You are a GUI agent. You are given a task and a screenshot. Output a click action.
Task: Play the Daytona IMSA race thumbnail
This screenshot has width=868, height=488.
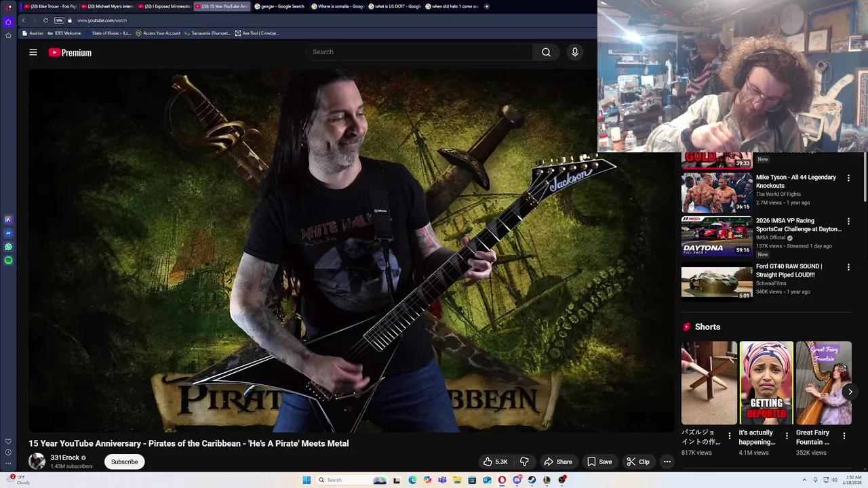click(x=717, y=236)
